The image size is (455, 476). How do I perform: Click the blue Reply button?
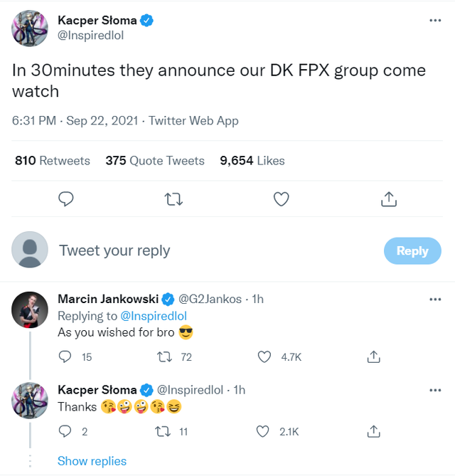point(412,250)
